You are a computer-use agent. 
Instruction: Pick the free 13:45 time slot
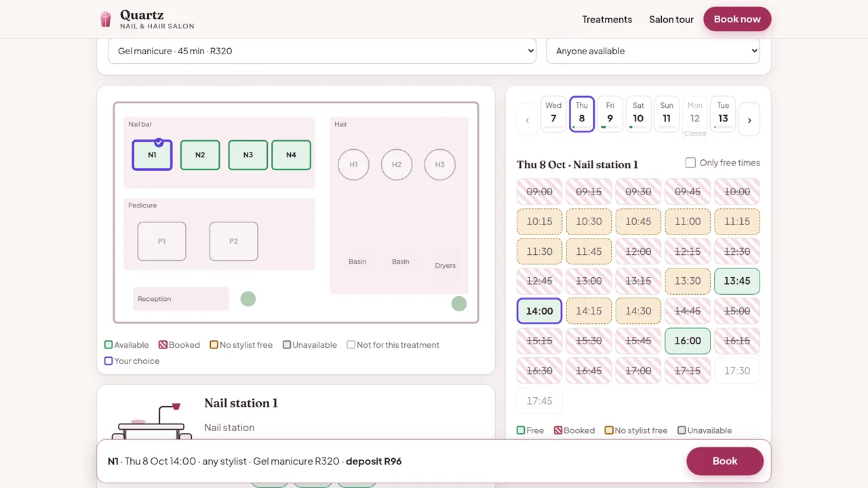[x=737, y=281]
